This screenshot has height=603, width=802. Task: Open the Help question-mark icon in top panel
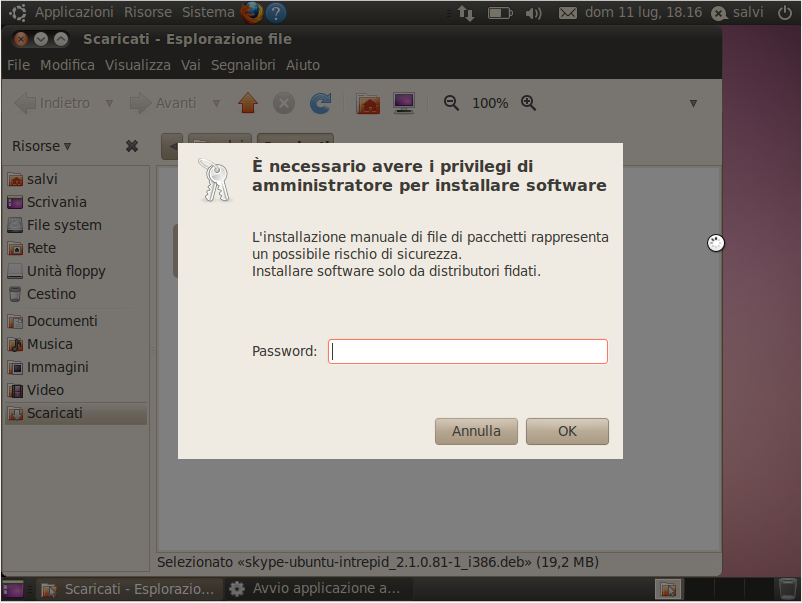pyautogui.click(x=276, y=13)
